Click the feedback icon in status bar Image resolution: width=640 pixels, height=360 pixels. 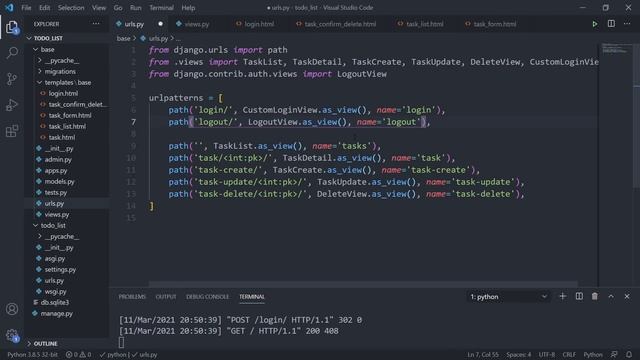[x=614, y=355]
